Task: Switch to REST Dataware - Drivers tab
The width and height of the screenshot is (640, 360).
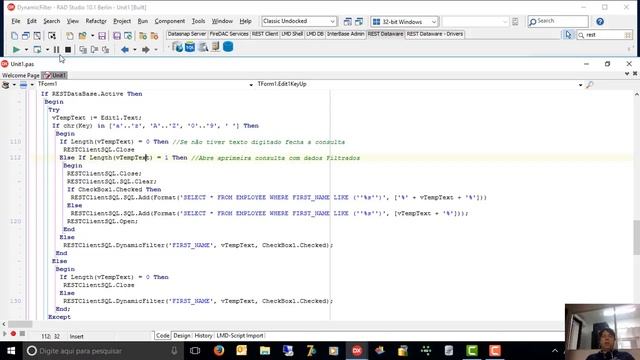Action: click(435, 34)
